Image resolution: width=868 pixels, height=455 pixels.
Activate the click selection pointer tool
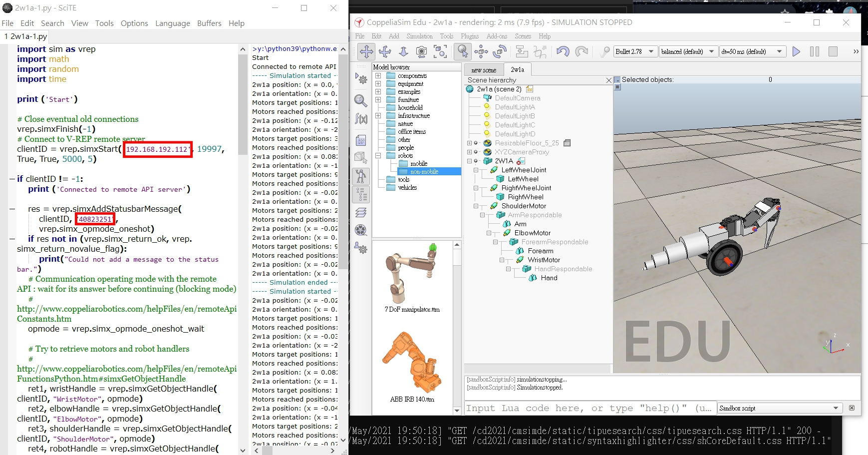(463, 51)
